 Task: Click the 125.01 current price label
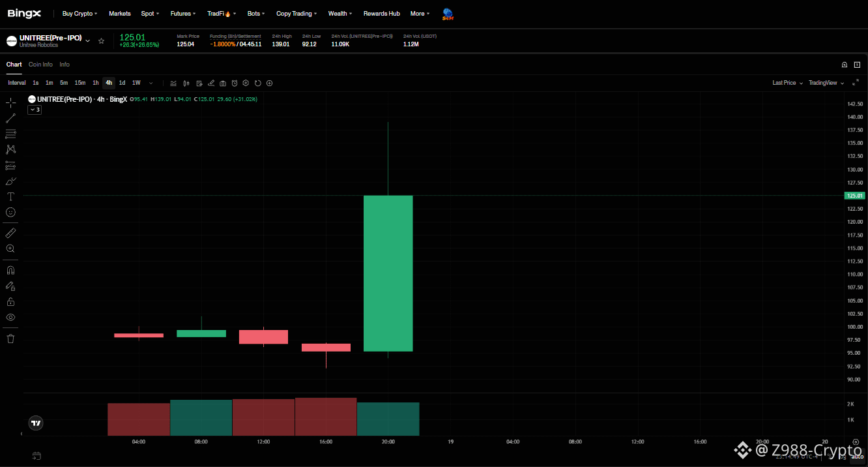click(x=854, y=196)
